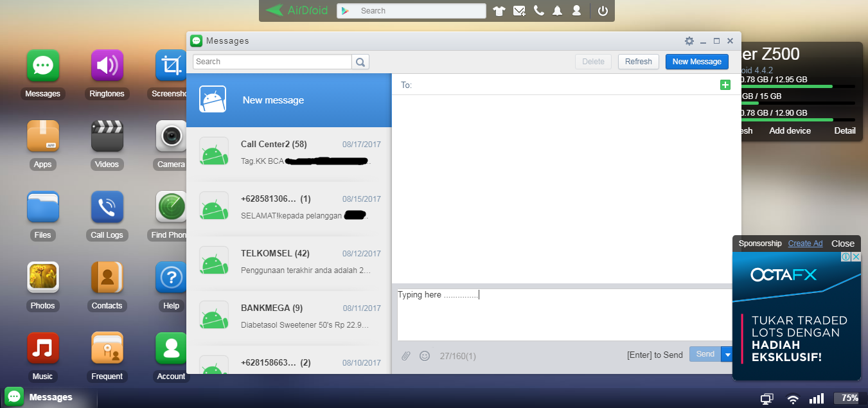The image size is (868, 408).
Task: Open the Photos app icon
Action: [43, 279]
